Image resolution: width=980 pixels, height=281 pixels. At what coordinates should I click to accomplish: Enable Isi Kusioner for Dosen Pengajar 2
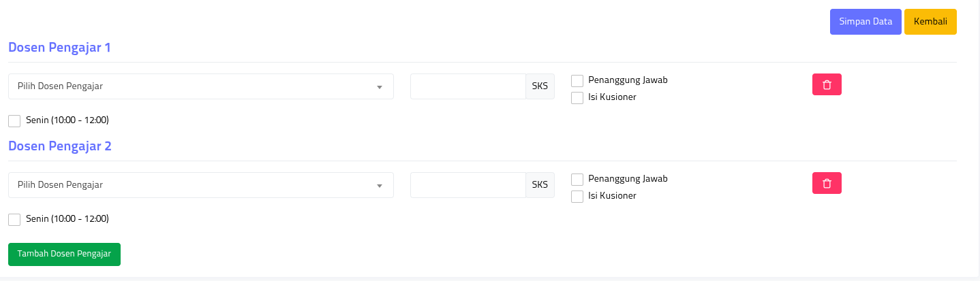[x=577, y=197]
